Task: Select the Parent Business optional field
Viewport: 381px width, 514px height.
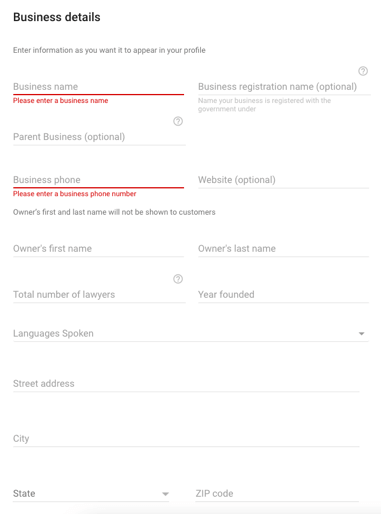Action: [x=99, y=137]
